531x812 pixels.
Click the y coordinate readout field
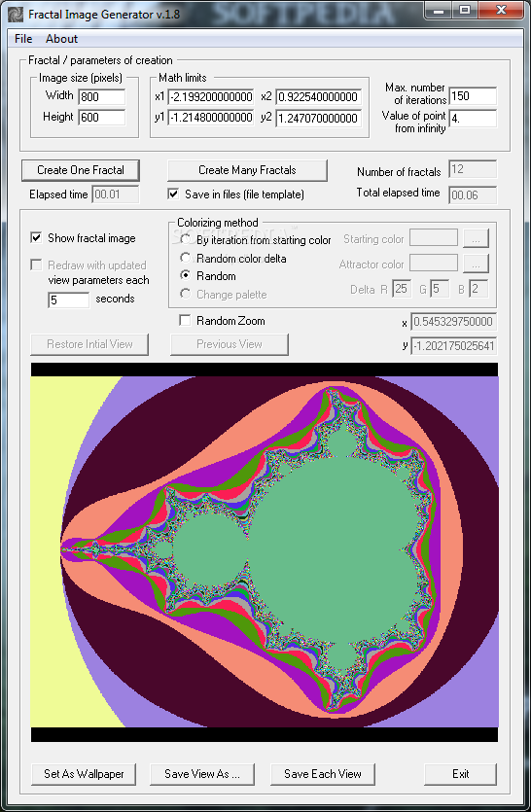coord(454,346)
